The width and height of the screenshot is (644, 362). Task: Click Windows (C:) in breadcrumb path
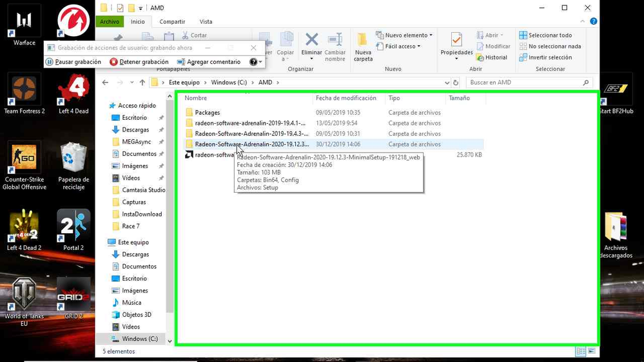229,82
